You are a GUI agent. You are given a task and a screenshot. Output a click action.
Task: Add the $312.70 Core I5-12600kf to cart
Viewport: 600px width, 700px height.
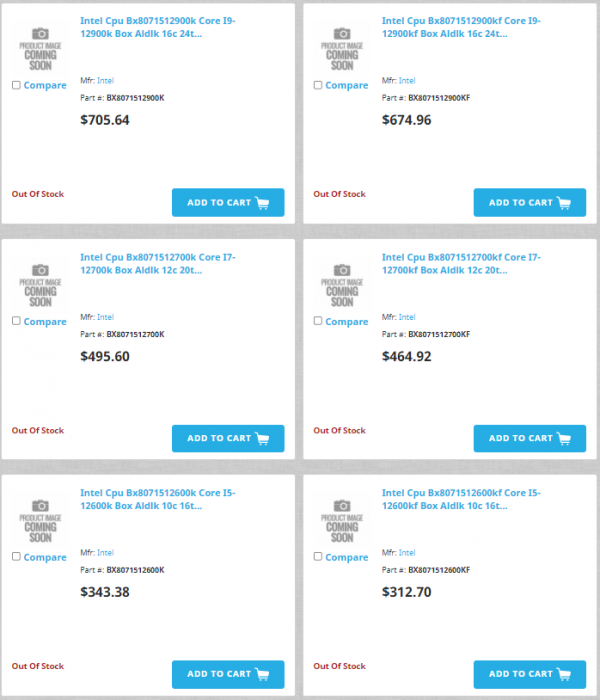click(530, 674)
